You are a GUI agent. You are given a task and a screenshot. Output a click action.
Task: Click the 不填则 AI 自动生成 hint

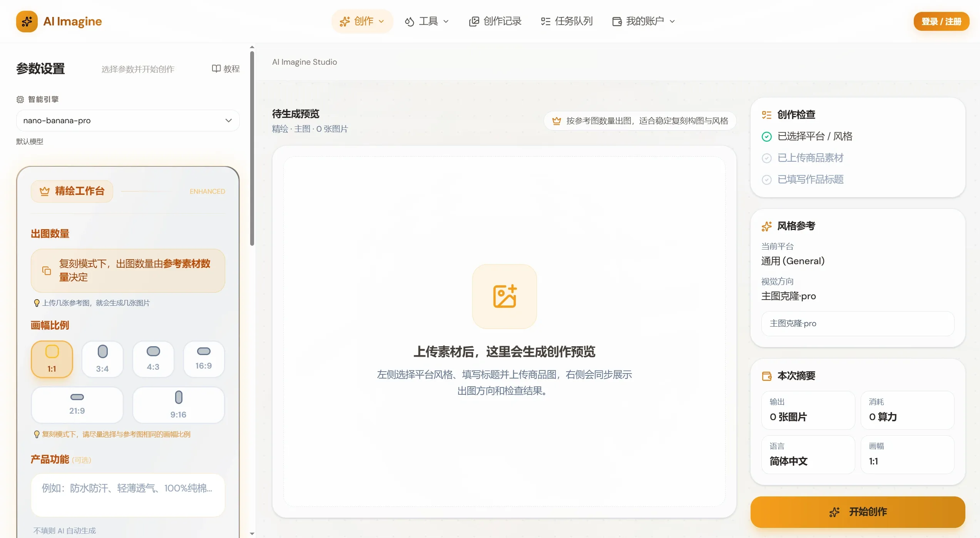[x=65, y=531]
